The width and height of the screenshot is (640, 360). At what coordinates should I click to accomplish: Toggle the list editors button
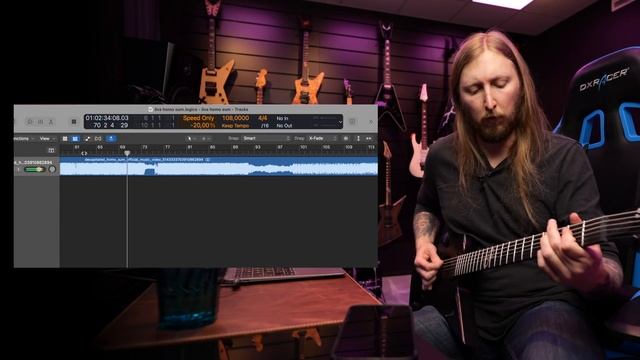[x=352, y=122]
